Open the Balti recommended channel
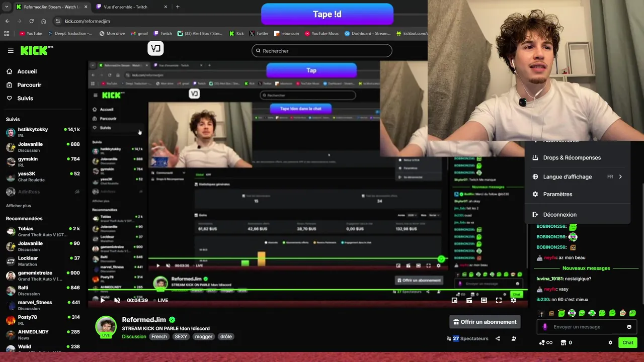 pos(43,291)
